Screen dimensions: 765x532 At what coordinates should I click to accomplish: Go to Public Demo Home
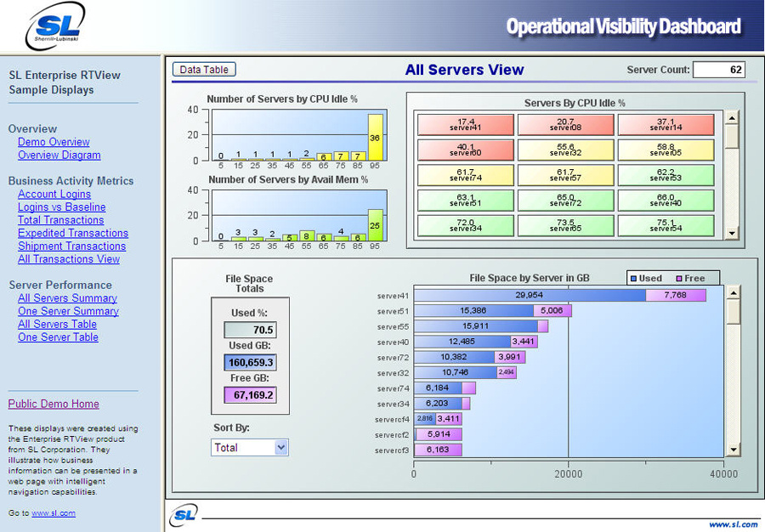pyautogui.click(x=54, y=404)
